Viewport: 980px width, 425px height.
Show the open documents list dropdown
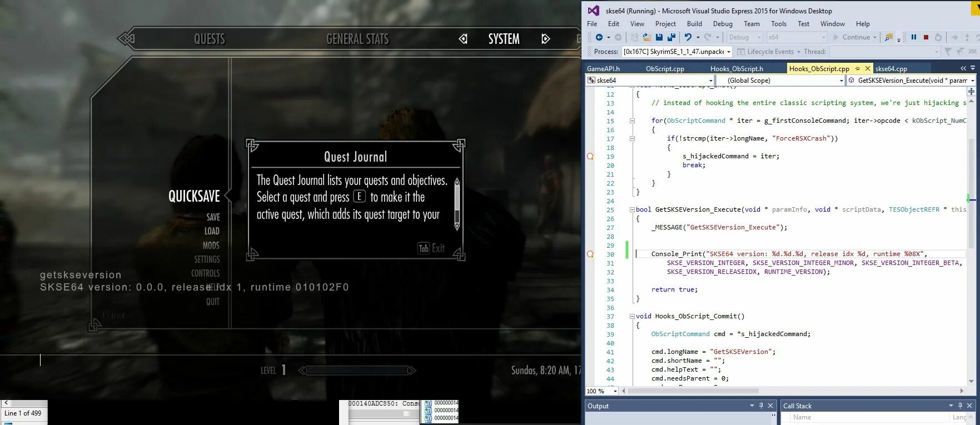(x=973, y=68)
